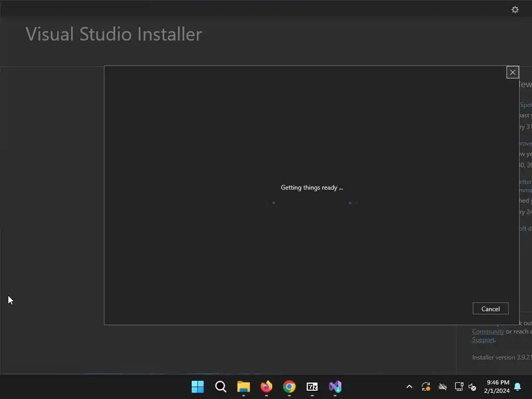Click the sync update tray icon
This screenshot has width=532, height=399.
pos(426,387)
